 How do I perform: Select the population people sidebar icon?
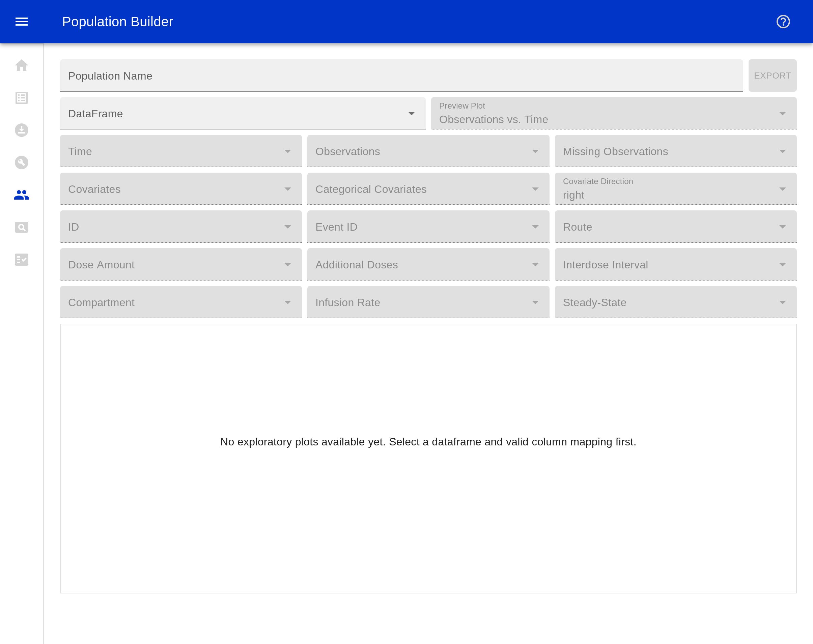click(x=22, y=195)
